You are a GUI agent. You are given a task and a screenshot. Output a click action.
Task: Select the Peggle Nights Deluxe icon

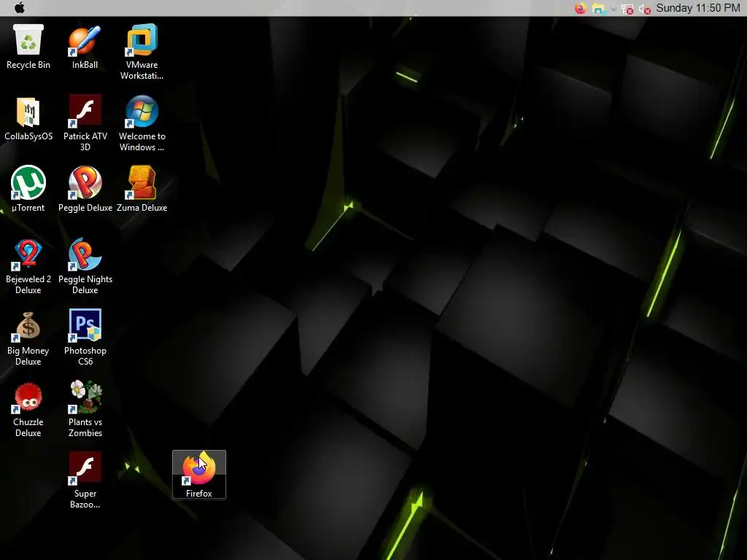[85, 265]
